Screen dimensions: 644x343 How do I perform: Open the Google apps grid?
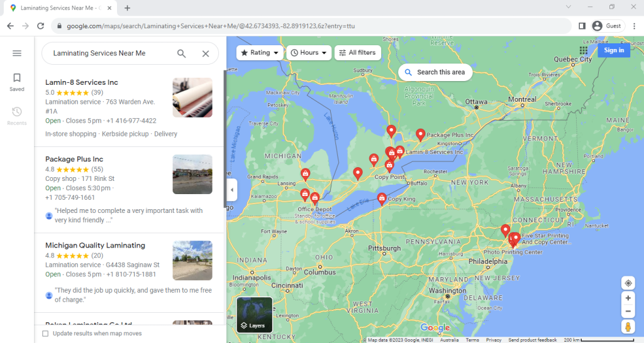[583, 50]
